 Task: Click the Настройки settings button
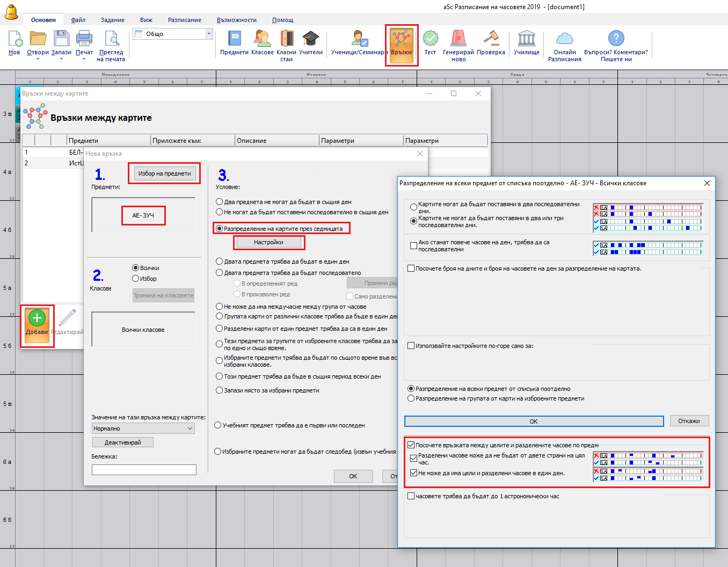coord(268,243)
